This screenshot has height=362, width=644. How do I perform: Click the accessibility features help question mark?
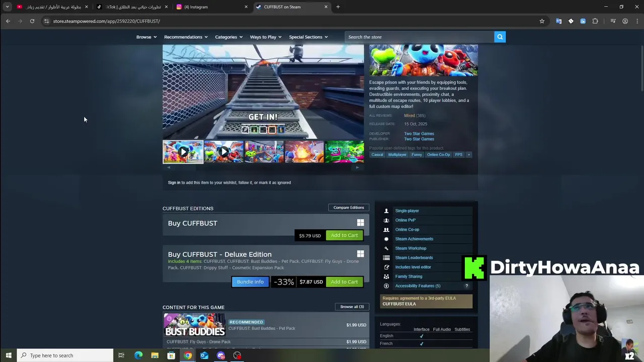click(466, 286)
